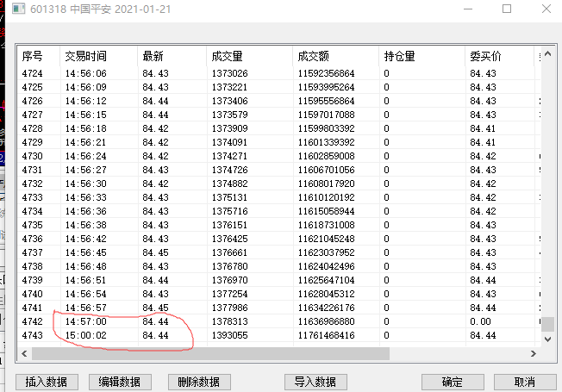Click the 成交额 column header
Screen dimensions: 562x392
(x=336, y=56)
